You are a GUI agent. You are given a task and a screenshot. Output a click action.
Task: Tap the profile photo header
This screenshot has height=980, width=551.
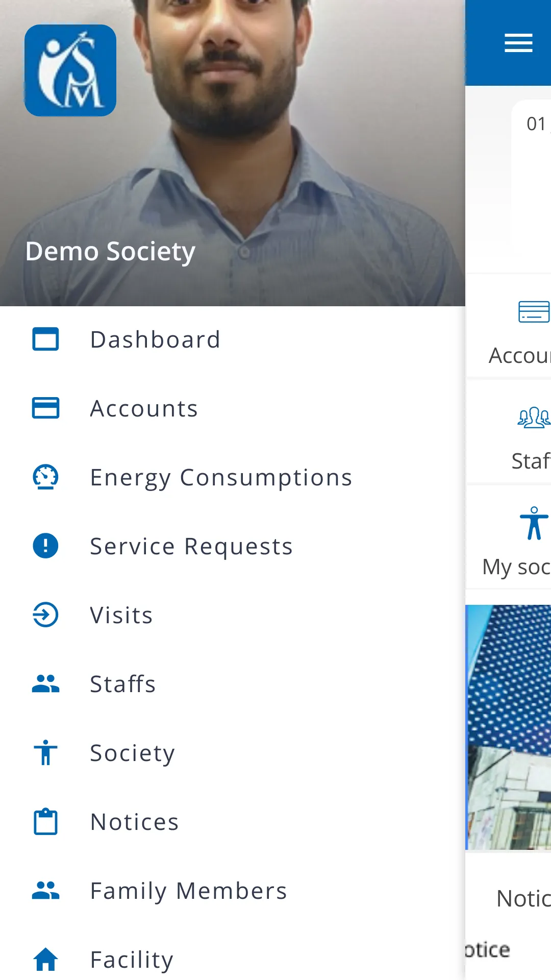pyautogui.click(x=233, y=153)
